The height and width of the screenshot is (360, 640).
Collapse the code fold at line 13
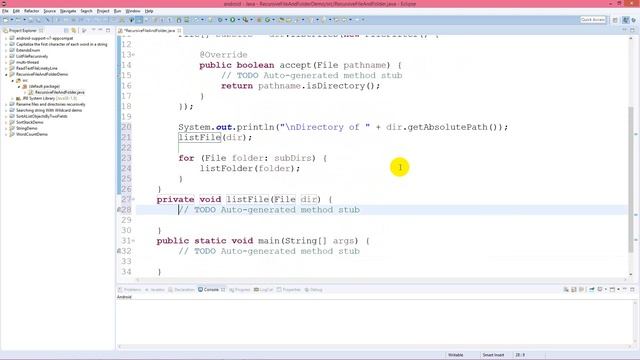(133, 55)
